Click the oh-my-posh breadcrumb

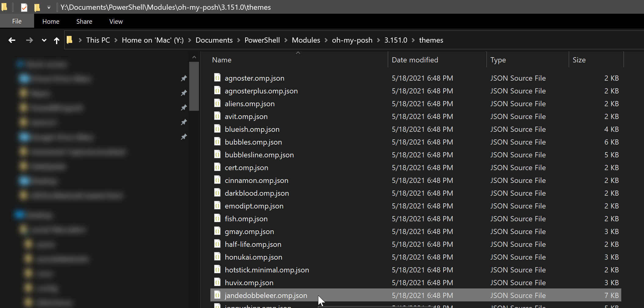pos(352,40)
